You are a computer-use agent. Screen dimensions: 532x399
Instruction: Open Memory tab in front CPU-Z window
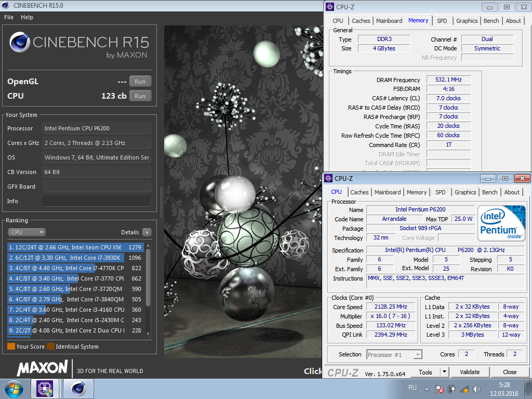(416, 192)
